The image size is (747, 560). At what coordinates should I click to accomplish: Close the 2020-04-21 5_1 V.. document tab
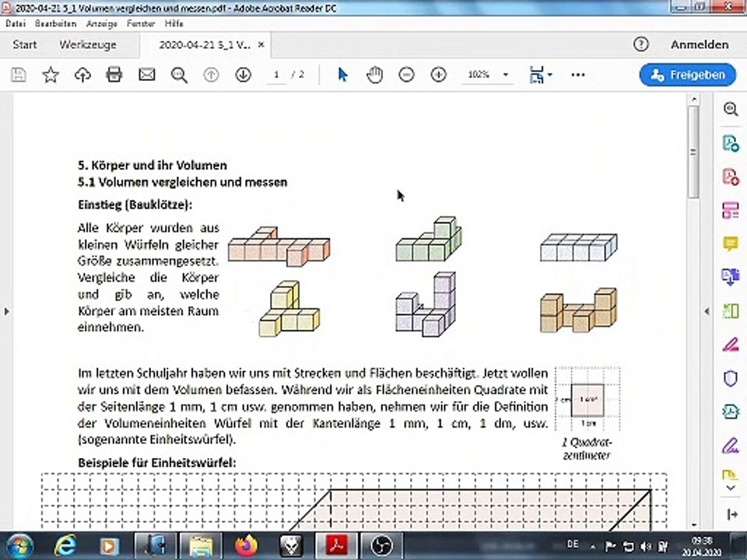point(261,44)
